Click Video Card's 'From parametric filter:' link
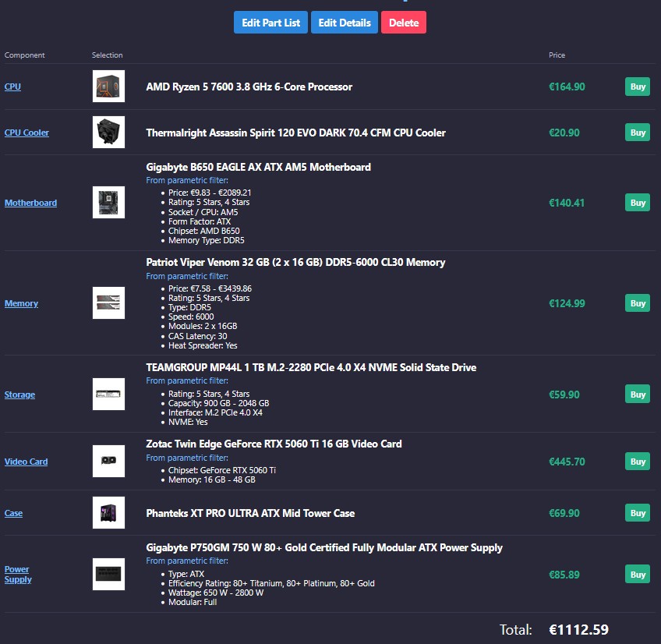The height and width of the screenshot is (644, 661). coord(187,458)
